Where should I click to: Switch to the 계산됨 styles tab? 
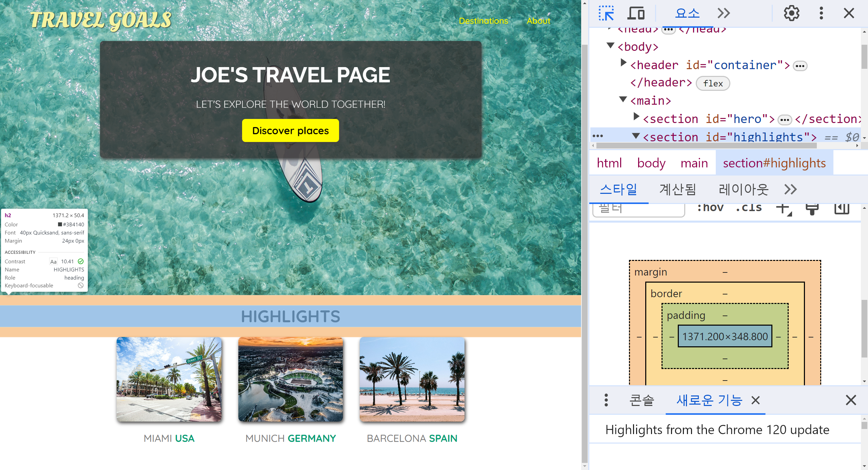677,189
